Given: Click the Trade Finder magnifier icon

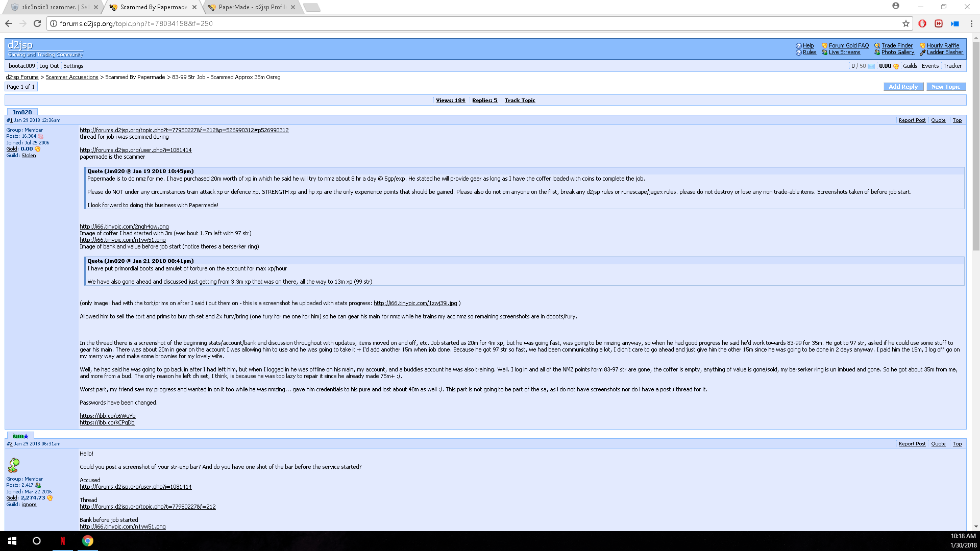Looking at the screenshot, I should pyautogui.click(x=877, y=45).
